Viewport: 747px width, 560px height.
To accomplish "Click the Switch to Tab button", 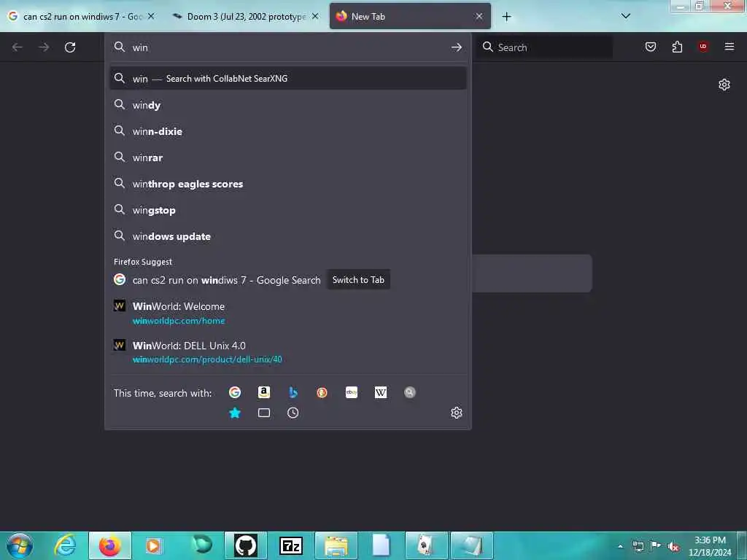I will pos(358,279).
